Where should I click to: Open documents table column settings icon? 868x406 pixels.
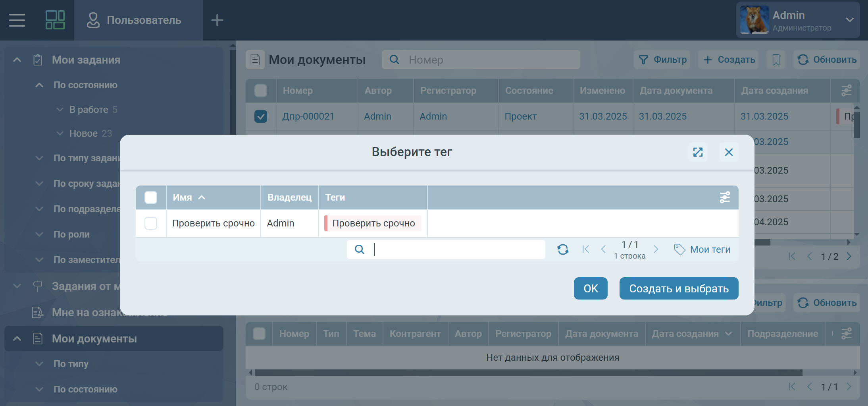(x=846, y=91)
